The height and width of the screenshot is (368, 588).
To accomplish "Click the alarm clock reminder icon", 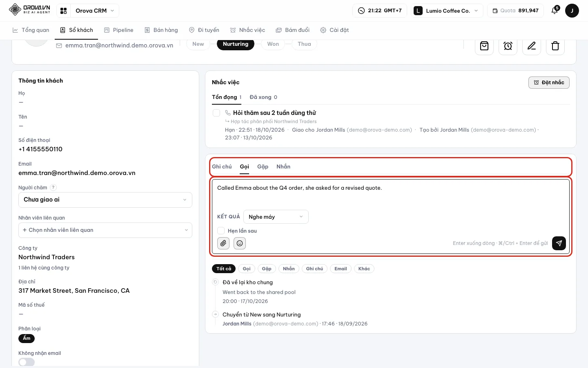I will [x=508, y=46].
